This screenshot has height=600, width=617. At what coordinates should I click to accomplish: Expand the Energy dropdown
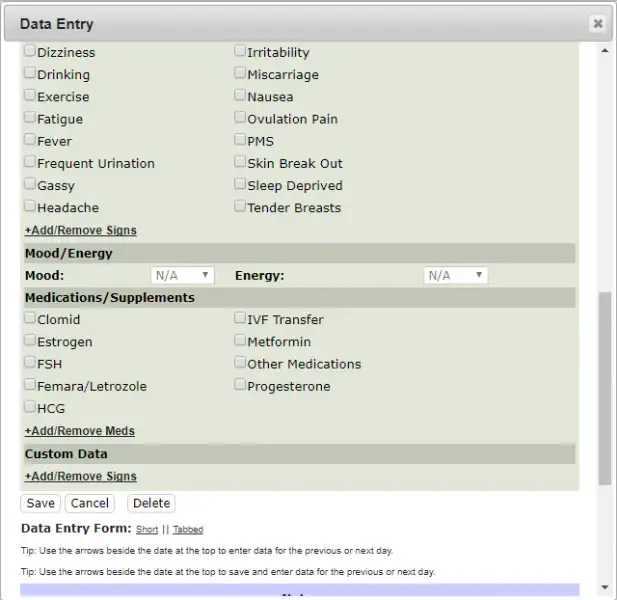coord(455,275)
